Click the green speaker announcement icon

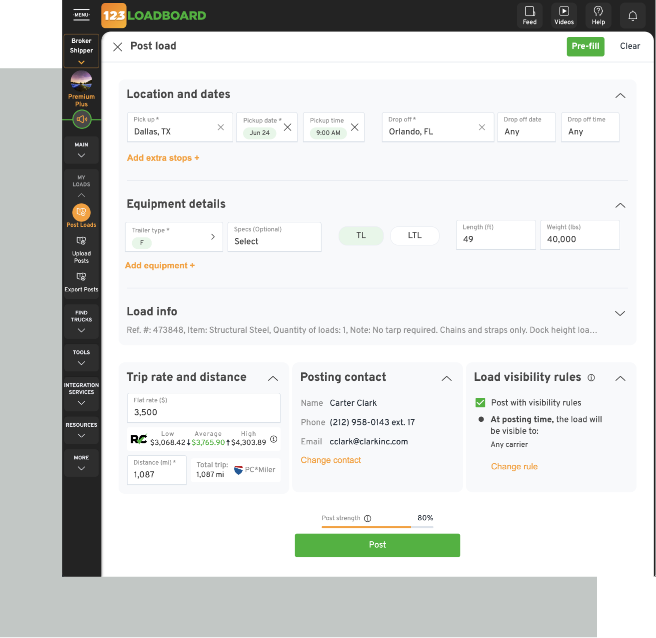[x=82, y=119]
